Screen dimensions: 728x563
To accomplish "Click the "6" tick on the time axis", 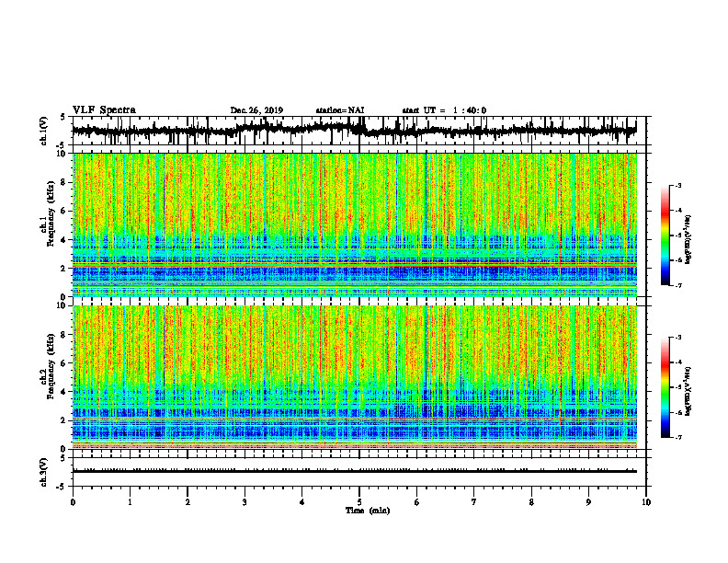I will pyautogui.click(x=417, y=502).
